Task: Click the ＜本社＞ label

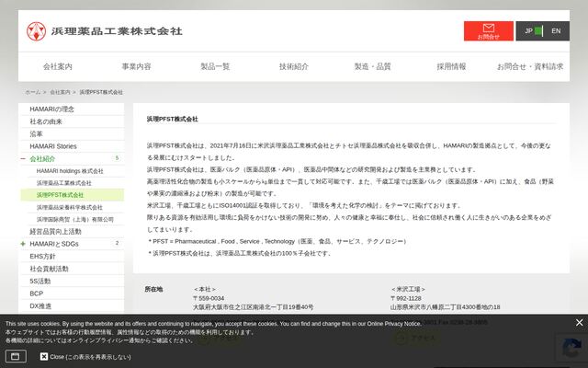Action: 205,289
